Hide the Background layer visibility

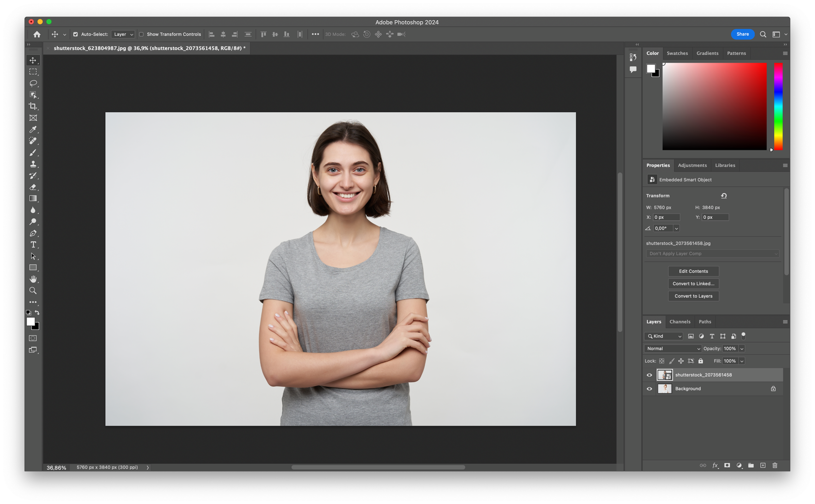pyautogui.click(x=649, y=389)
